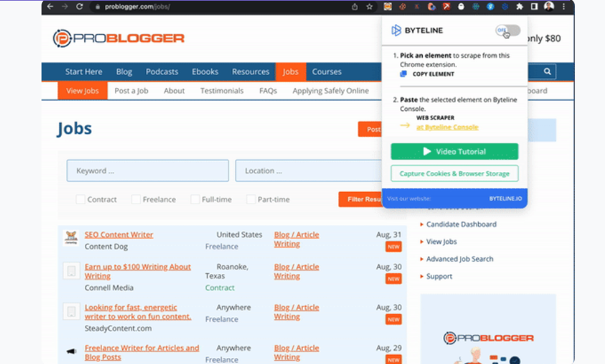The height and width of the screenshot is (364, 605).
Task: Open Earn up to $100 Writing About Writing
Action: coord(138,271)
